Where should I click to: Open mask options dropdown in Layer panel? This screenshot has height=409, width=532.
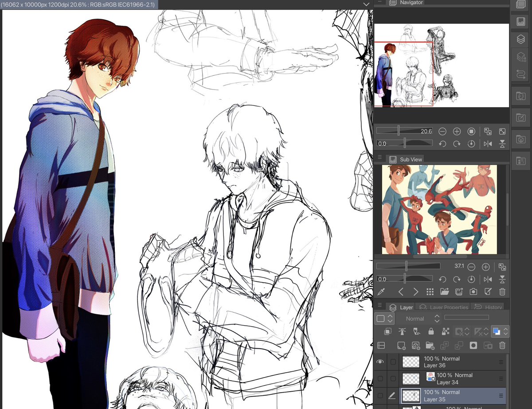click(463, 331)
